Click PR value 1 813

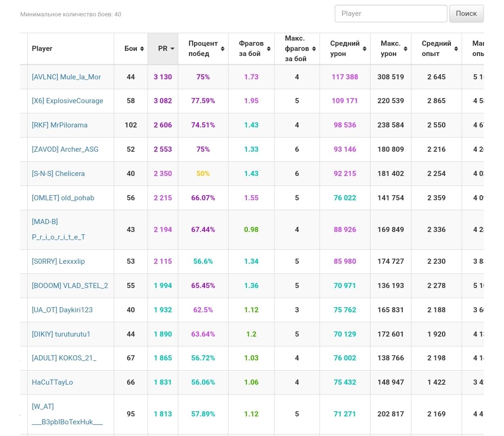(x=163, y=414)
